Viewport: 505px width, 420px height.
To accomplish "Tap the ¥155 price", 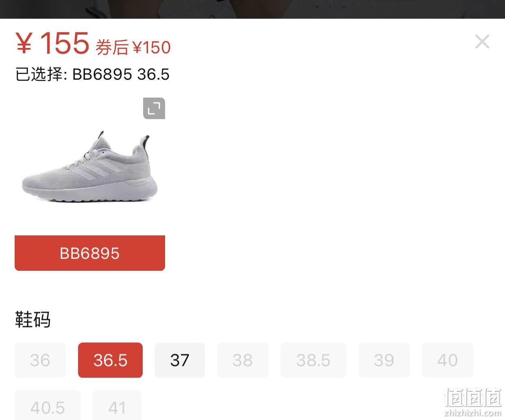I will point(52,43).
